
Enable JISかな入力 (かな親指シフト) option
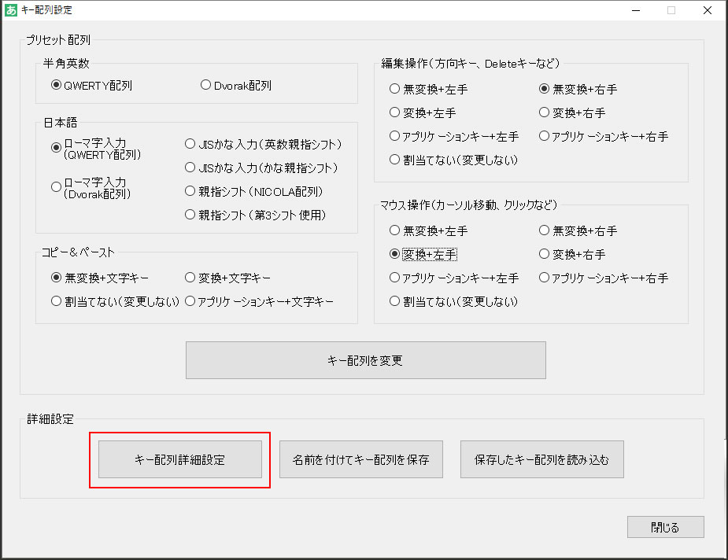tap(189, 167)
